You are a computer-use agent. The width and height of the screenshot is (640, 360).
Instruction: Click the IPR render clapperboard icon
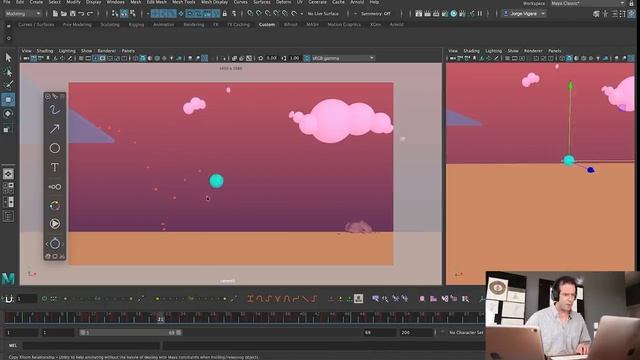coord(436,13)
